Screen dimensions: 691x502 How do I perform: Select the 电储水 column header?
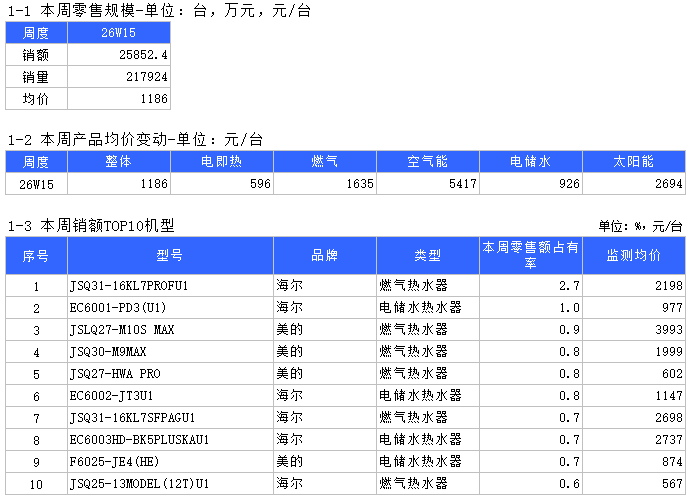[531, 161]
